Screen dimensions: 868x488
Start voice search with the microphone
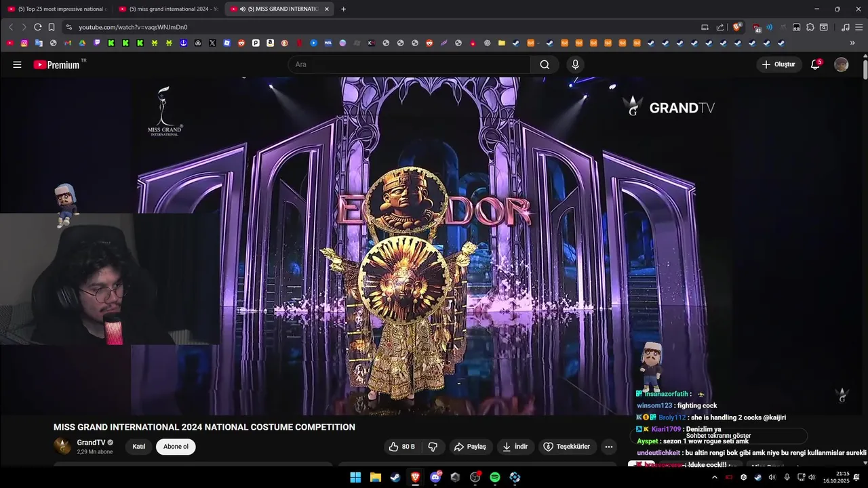[575, 65]
